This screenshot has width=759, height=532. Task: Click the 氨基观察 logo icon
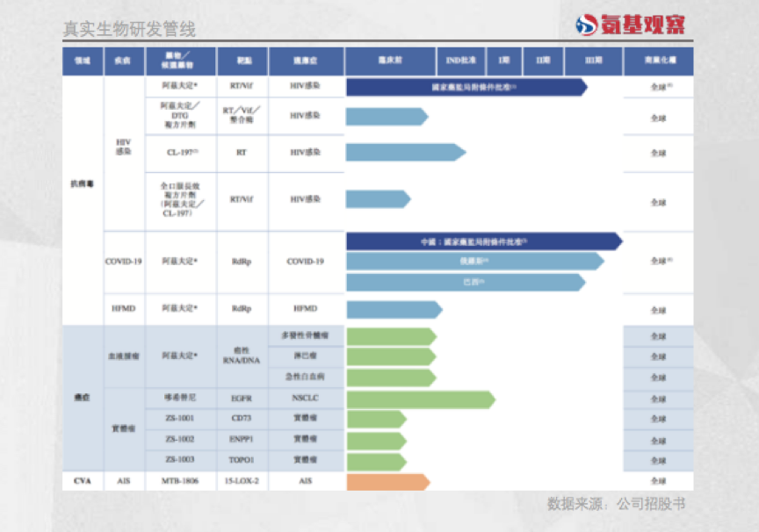click(x=586, y=25)
